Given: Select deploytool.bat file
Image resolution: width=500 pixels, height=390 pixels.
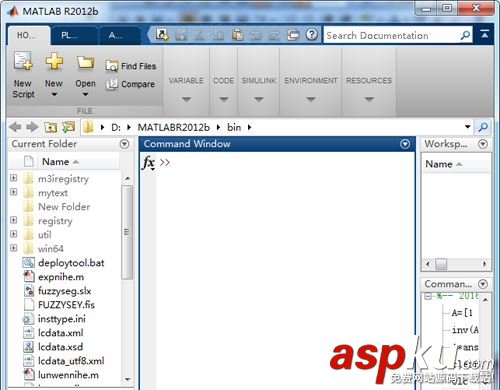Looking at the screenshot, I should (x=64, y=263).
